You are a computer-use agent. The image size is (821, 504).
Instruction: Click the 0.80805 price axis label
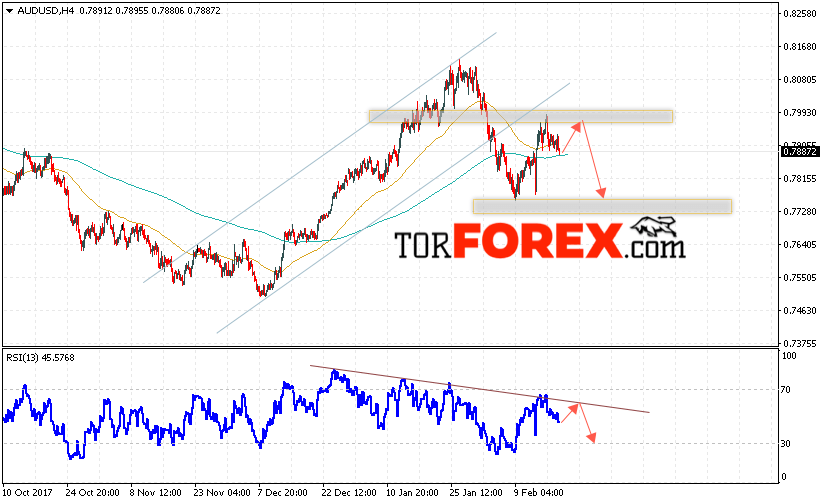click(800, 80)
